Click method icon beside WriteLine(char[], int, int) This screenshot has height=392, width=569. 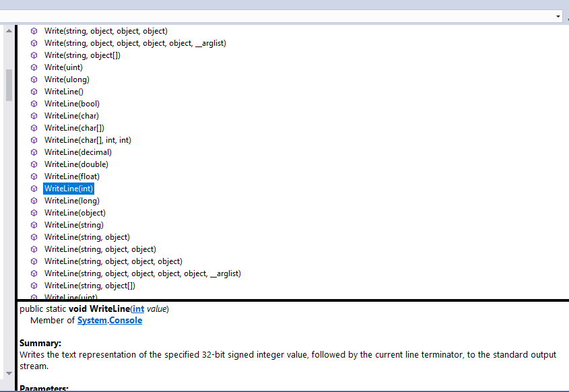tap(34, 140)
